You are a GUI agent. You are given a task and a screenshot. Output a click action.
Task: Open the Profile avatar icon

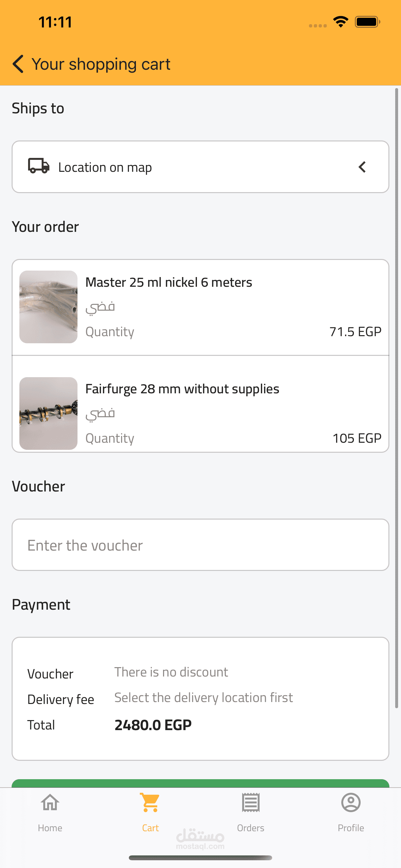pyautogui.click(x=351, y=803)
